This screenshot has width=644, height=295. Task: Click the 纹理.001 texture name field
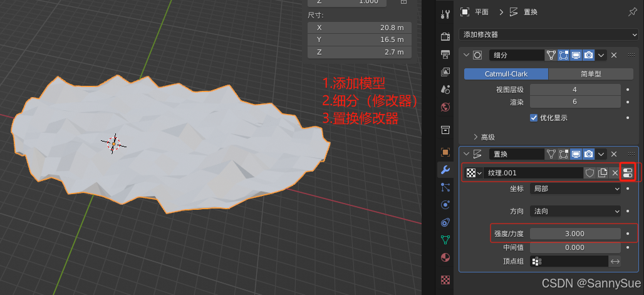point(533,173)
